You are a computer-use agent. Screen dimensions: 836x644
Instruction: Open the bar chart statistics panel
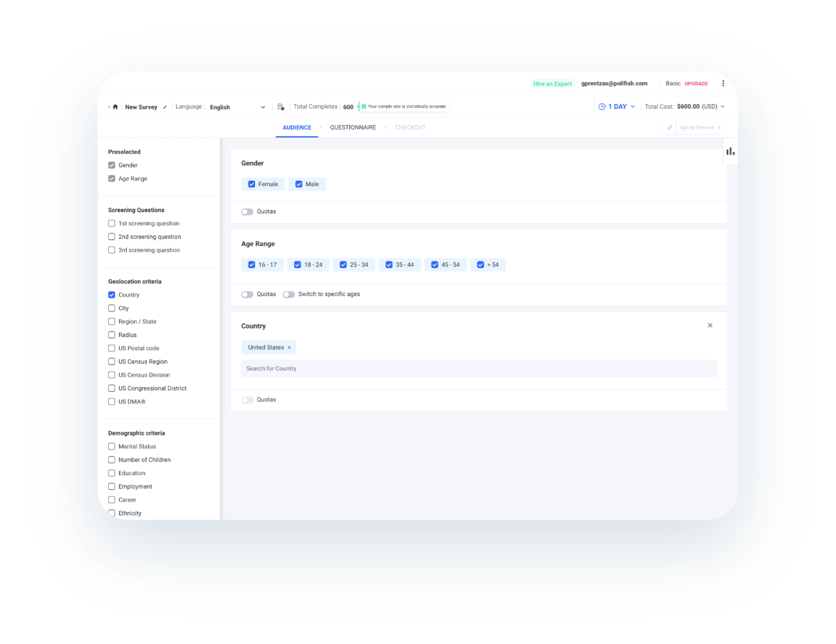point(730,152)
